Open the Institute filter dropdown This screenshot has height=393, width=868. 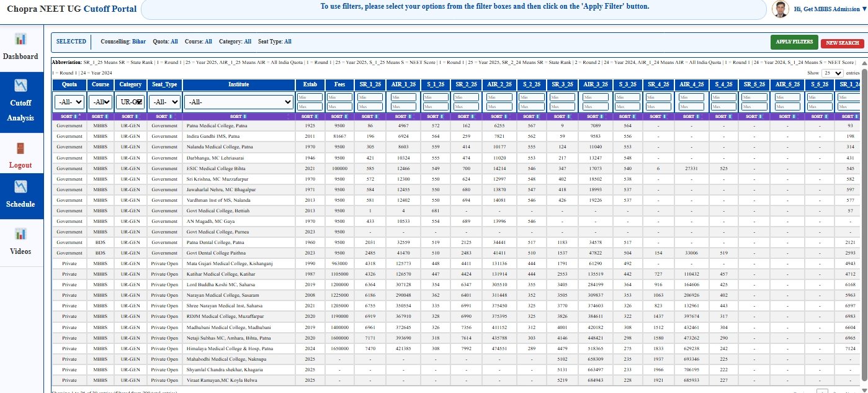[x=239, y=102]
